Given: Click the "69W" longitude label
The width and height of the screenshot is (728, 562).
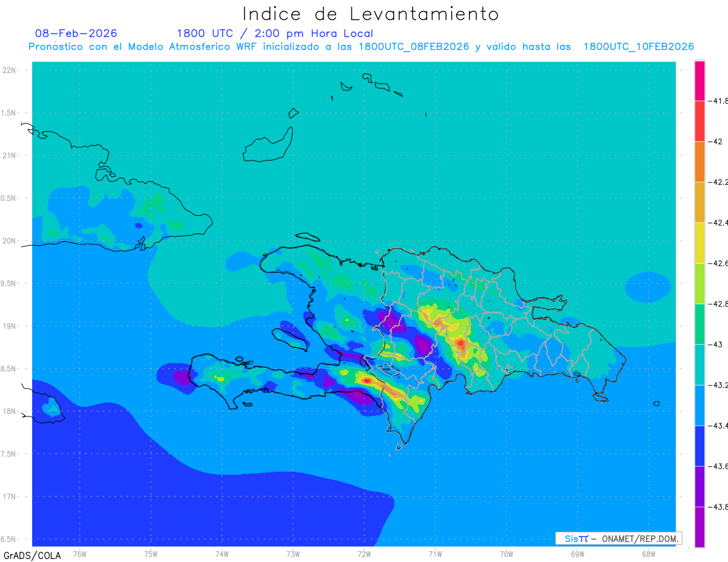Looking at the screenshot, I should click(578, 554).
